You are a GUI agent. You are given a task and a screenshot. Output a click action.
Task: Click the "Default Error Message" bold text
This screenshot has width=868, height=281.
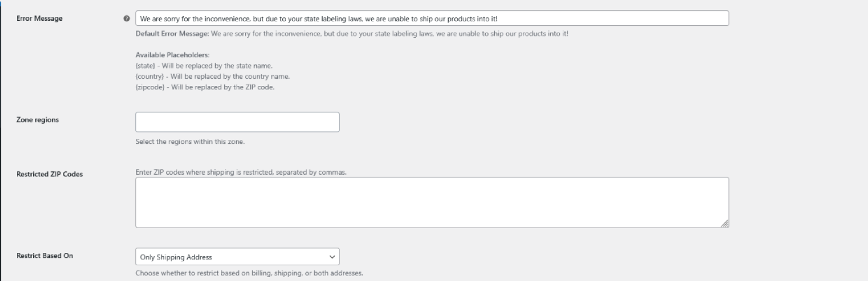[x=172, y=34]
